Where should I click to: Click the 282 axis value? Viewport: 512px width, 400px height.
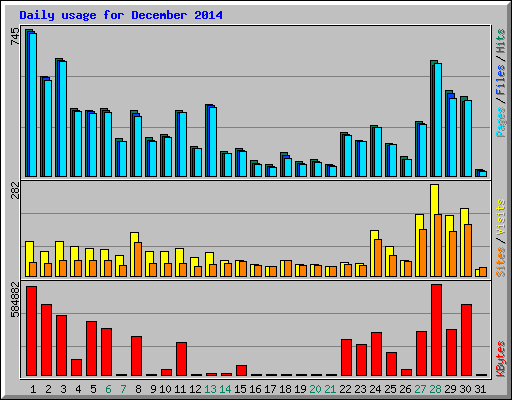(15, 190)
